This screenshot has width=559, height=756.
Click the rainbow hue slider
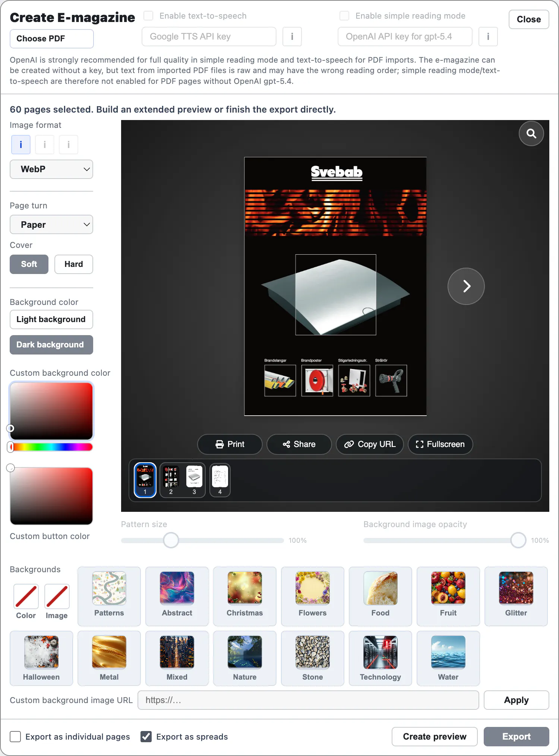(x=51, y=447)
